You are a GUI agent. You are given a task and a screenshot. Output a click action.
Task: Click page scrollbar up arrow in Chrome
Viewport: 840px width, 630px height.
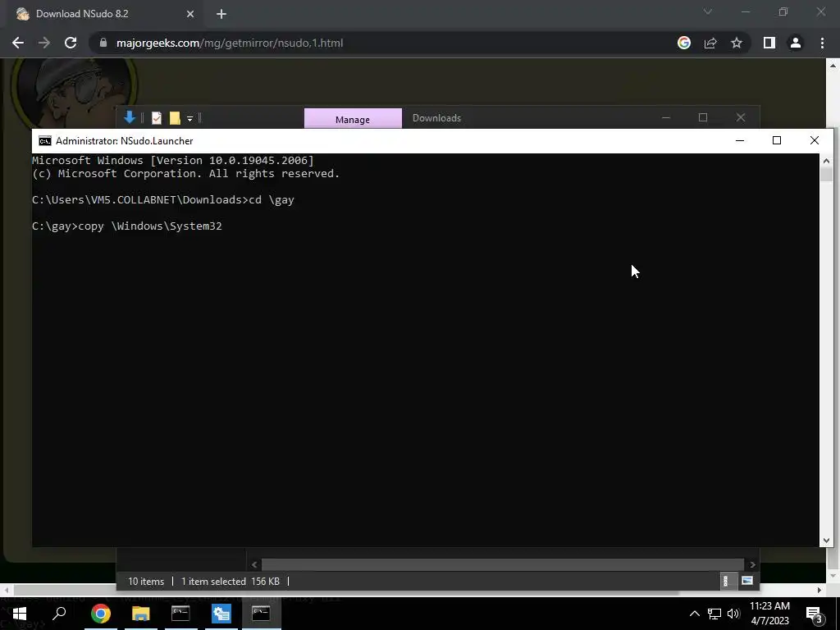point(833,66)
